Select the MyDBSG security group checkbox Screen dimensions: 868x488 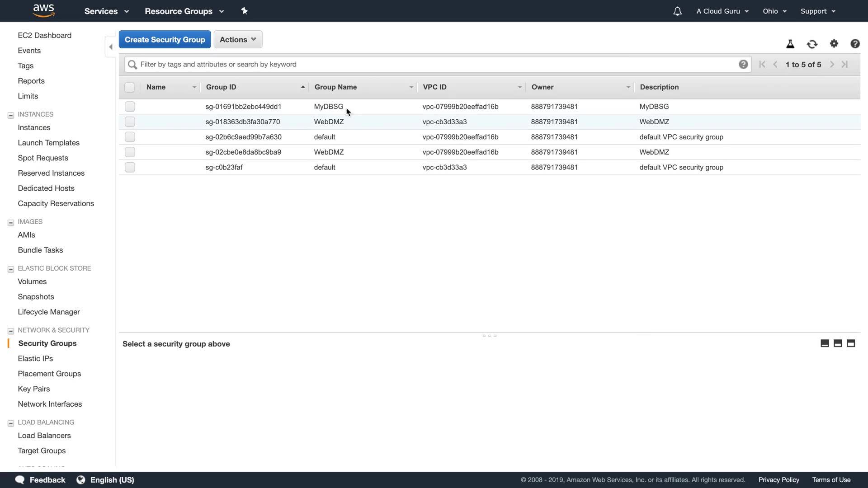tap(130, 107)
